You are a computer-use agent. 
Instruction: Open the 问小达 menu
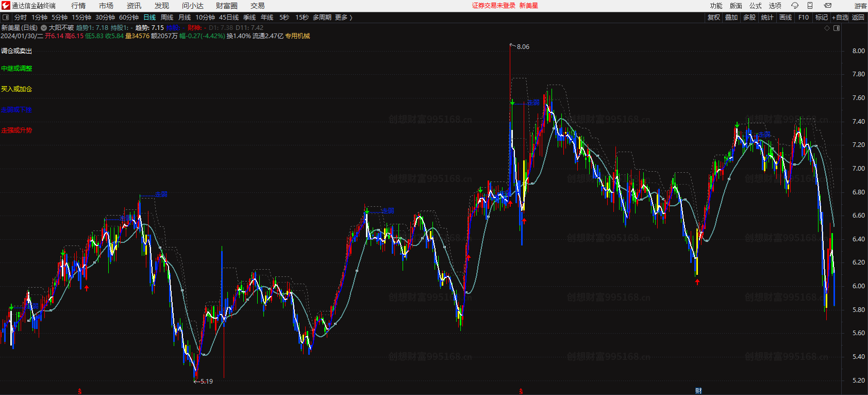(x=193, y=6)
